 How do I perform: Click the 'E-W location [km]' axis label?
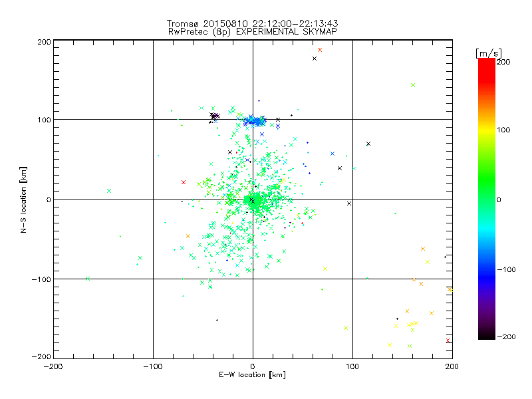coord(252,375)
